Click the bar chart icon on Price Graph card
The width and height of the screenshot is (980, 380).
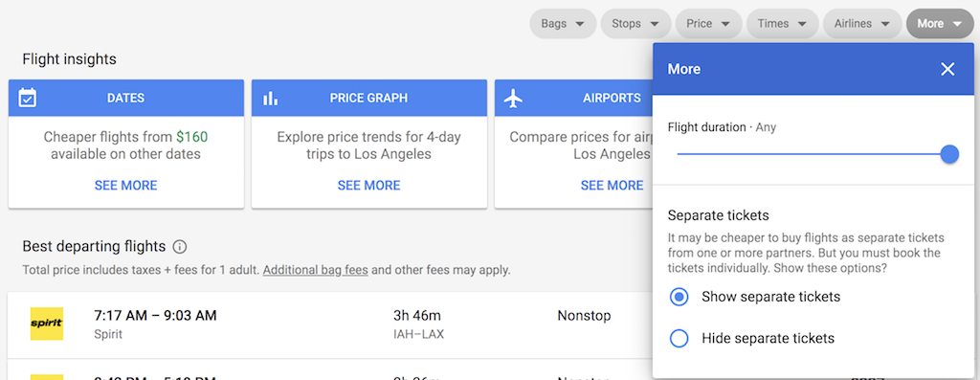pos(270,99)
